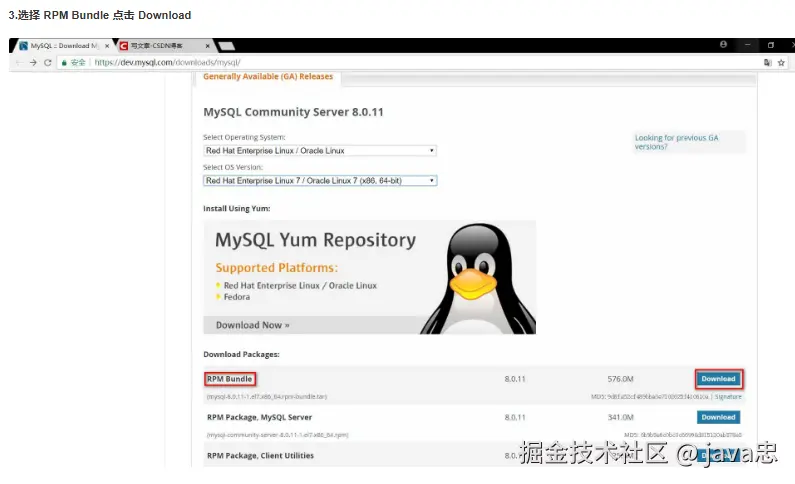The height and width of the screenshot is (484, 795).
Task: Open Looking for previous GA versions link
Action: pos(676,142)
